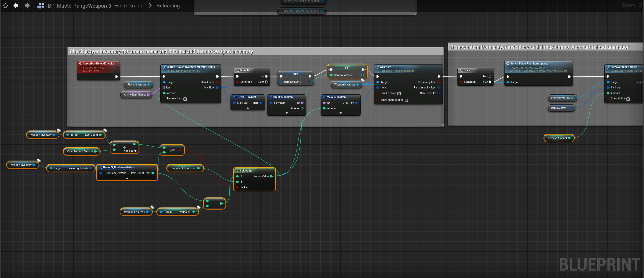Expand the Make S_InvItem node pins
This screenshot has height=278, width=644.
click(340, 113)
